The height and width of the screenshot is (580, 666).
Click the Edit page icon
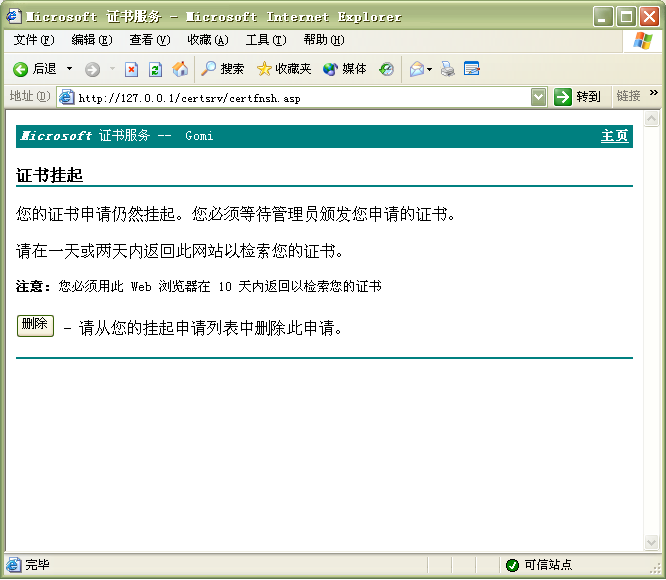[471, 69]
